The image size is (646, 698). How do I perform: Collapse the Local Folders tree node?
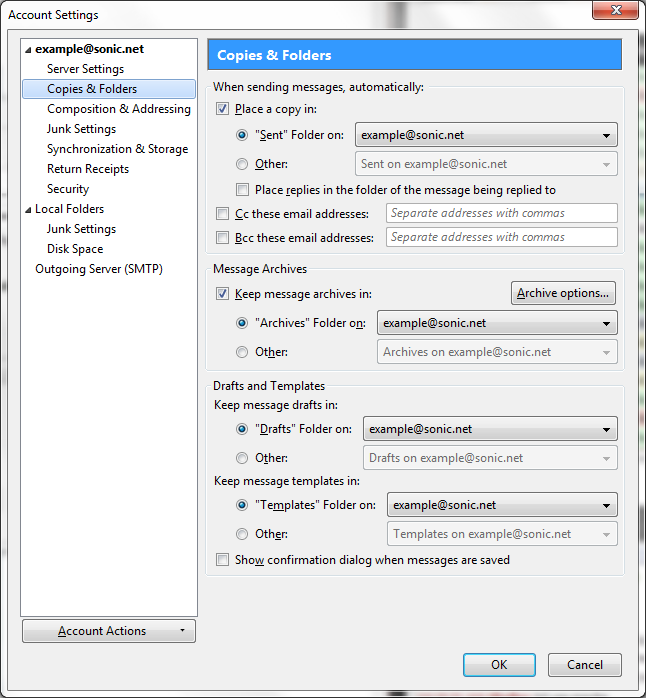pyautogui.click(x=28, y=209)
